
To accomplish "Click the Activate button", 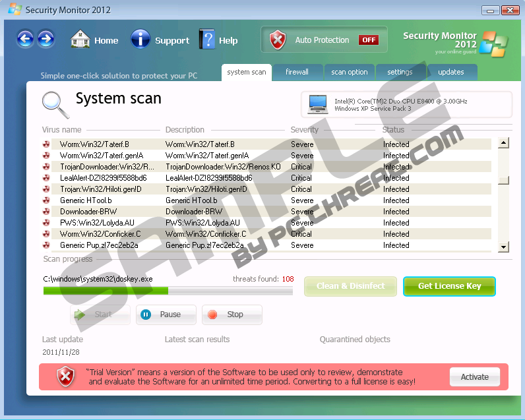I will click(474, 377).
